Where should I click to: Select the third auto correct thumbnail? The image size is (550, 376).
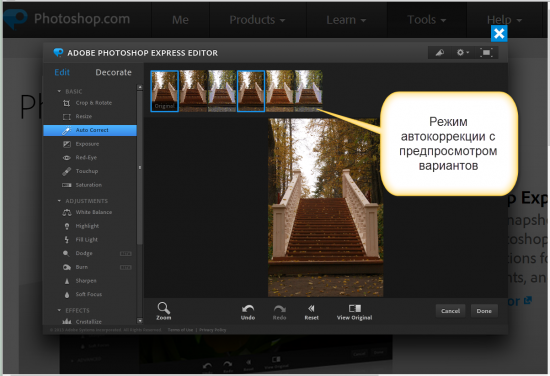[x=222, y=91]
